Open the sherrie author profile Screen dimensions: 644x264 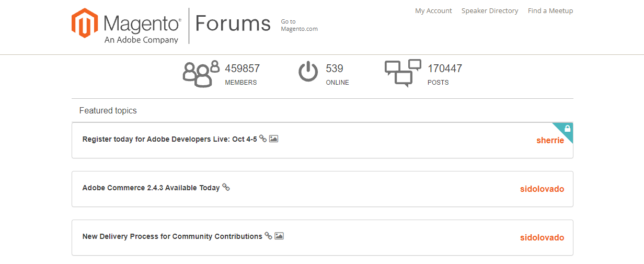(x=550, y=141)
